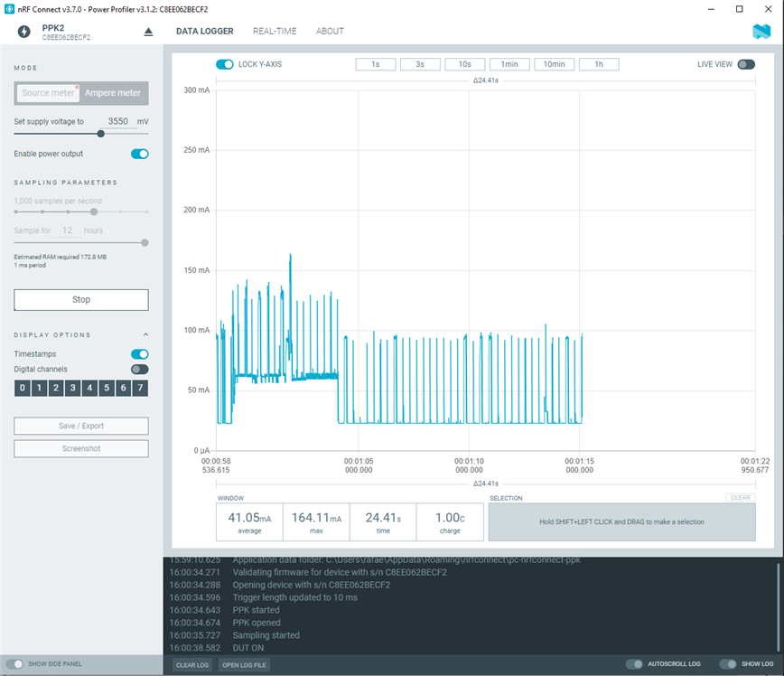Switch to the REAL-TIME tab
The image size is (784, 676).
[x=274, y=31]
